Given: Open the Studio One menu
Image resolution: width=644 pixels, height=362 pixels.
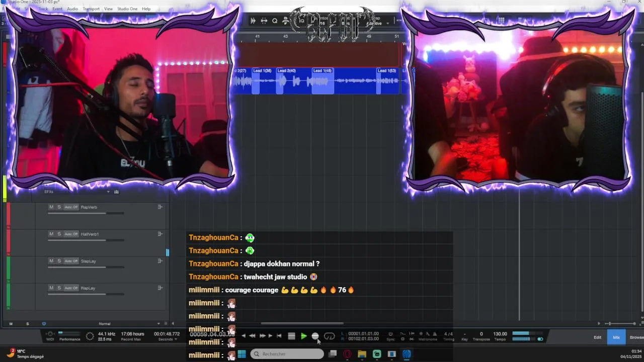Looking at the screenshot, I should pos(127,9).
